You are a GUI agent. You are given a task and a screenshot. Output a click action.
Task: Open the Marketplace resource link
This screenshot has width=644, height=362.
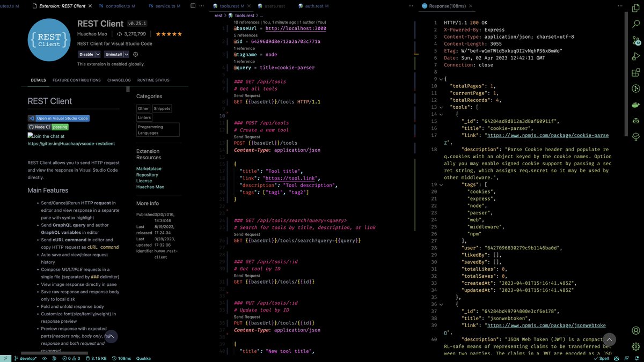[x=149, y=168]
